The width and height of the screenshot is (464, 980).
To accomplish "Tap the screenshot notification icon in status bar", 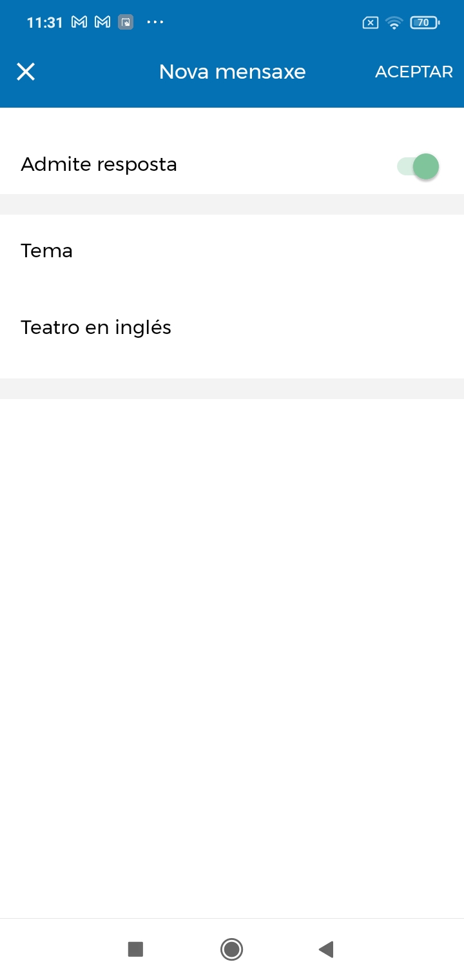I will point(126,23).
